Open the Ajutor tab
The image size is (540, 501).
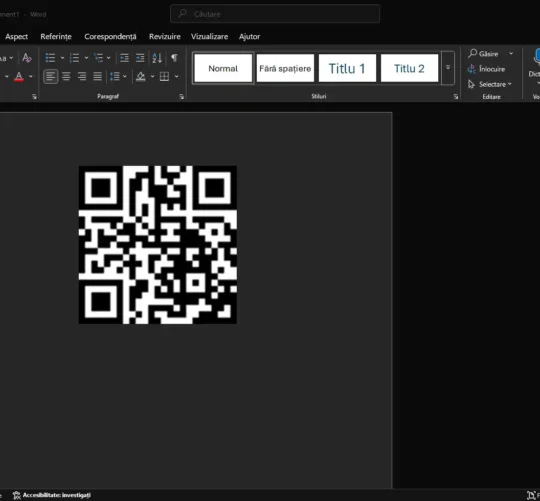click(249, 36)
